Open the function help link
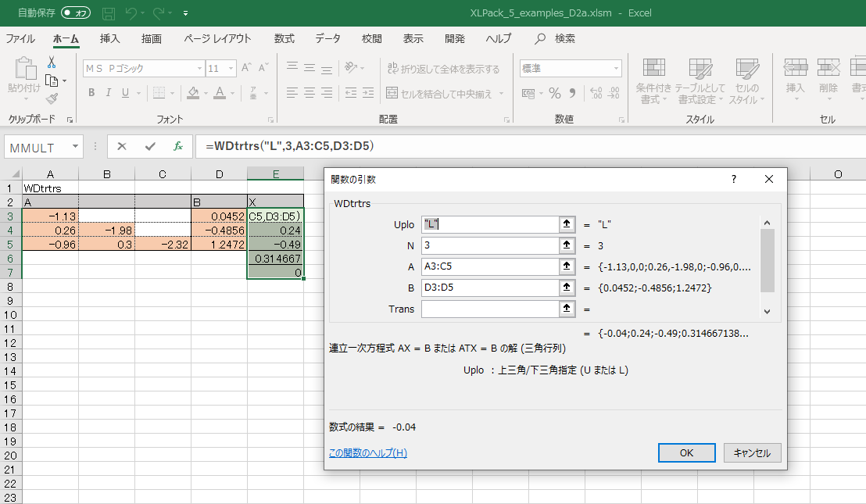Image resolution: width=866 pixels, height=504 pixels. coord(367,453)
